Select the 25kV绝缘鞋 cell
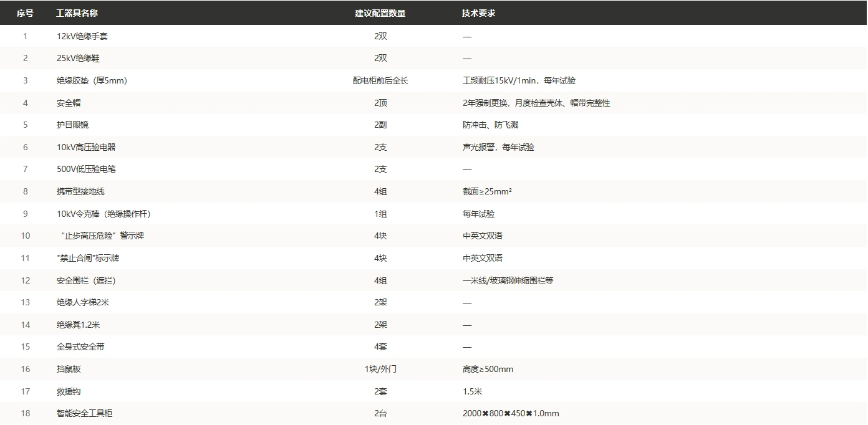Viewport: 868px width, 425px height. click(x=78, y=59)
